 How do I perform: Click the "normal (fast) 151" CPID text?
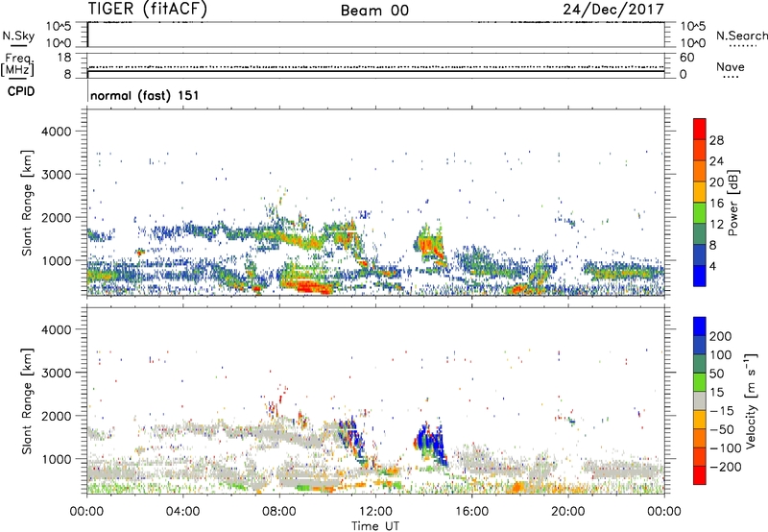[x=145, y=95]
